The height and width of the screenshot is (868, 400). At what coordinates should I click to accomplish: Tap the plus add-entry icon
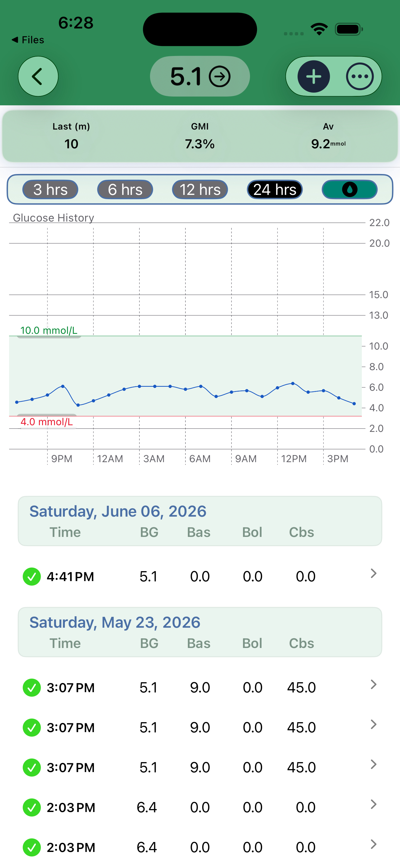click(x=313, y=77)
